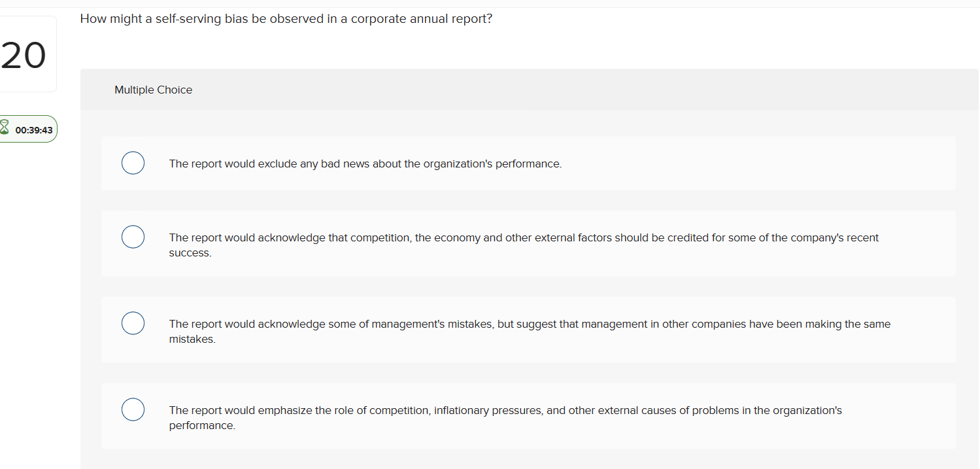
Task: Click the question text at the top
Action: (286, 18)
